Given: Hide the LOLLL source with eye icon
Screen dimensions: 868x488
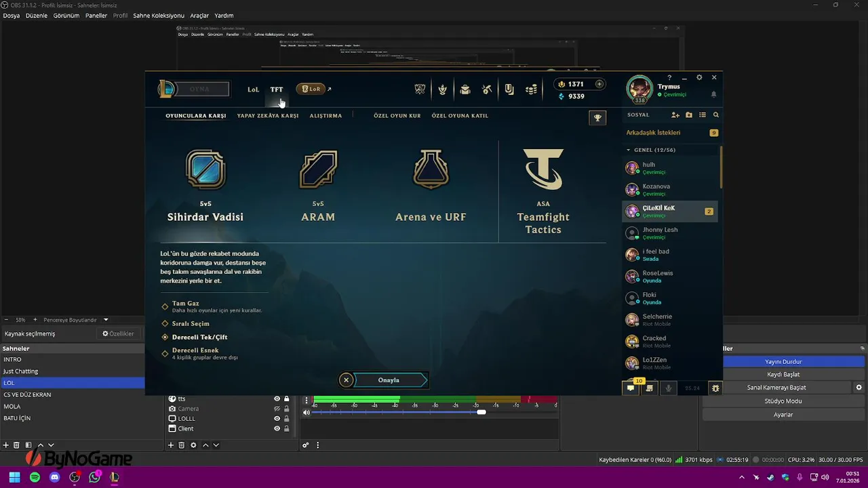Looking at the screenshot, I should tap(277, 419).
